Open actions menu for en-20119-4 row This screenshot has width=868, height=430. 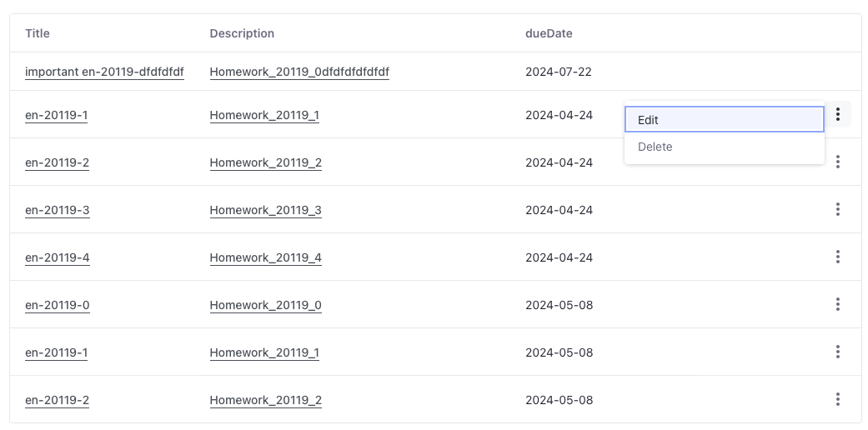[837, 257]
